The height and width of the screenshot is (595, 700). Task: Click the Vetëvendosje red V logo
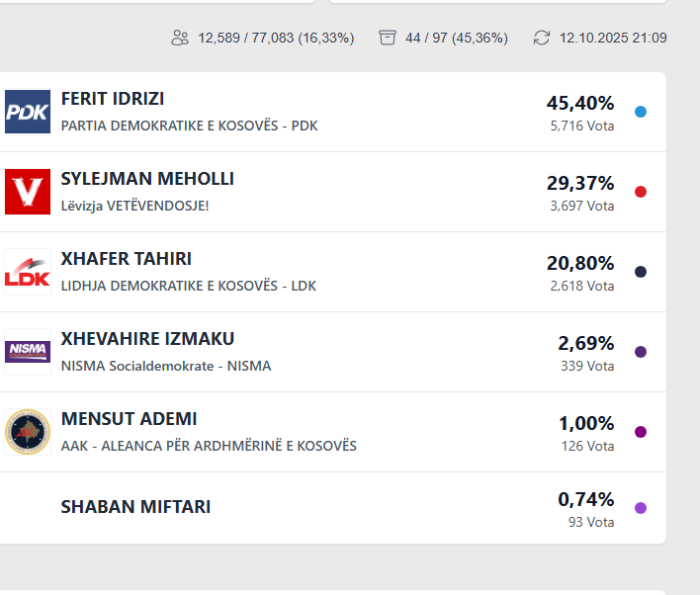pos(28,192)
